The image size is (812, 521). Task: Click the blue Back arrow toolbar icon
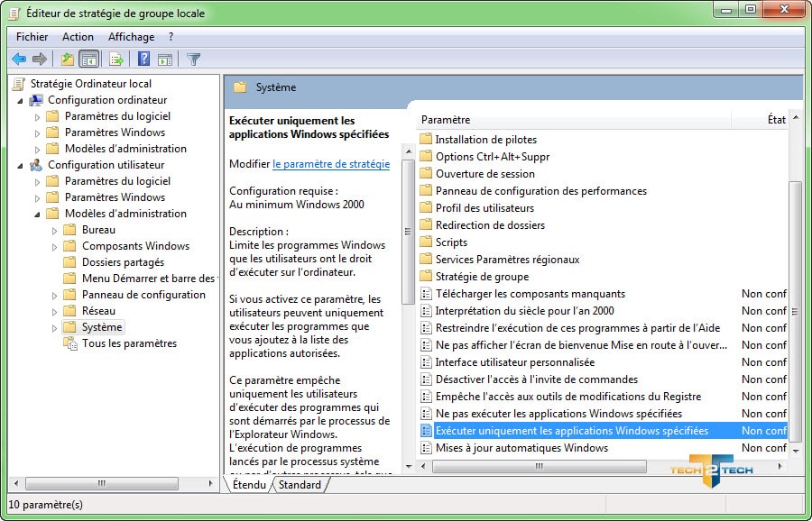click(18, 59)
